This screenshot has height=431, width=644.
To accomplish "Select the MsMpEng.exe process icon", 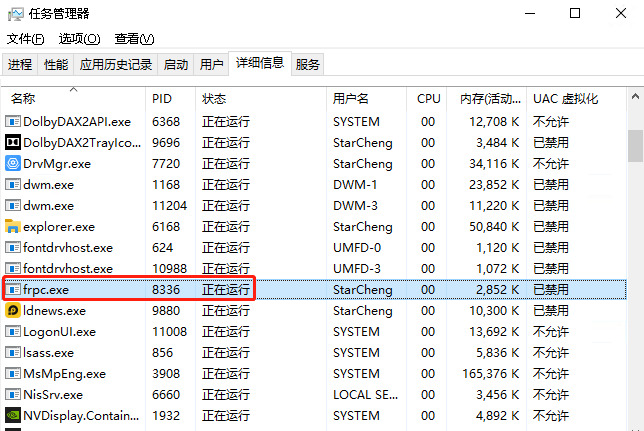I will [13, 374].
